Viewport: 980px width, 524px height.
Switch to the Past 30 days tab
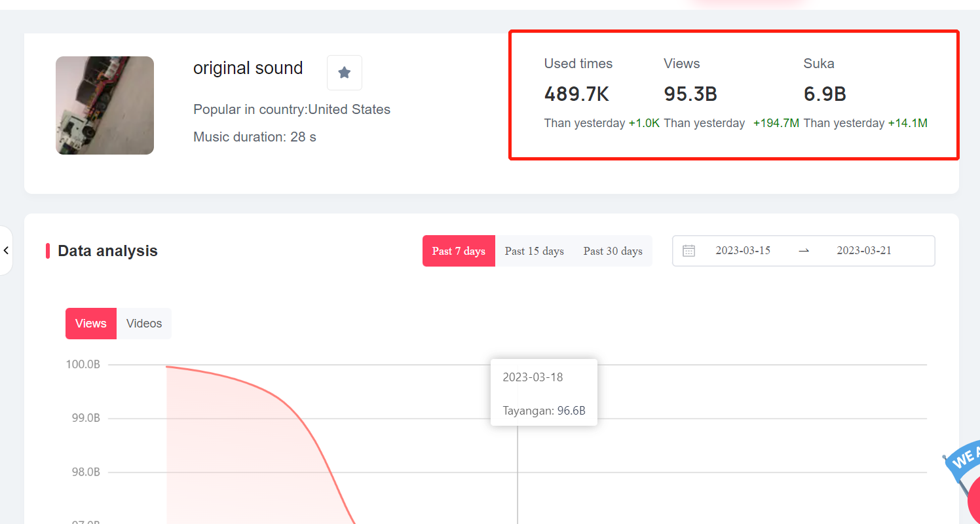coord(613,251)
